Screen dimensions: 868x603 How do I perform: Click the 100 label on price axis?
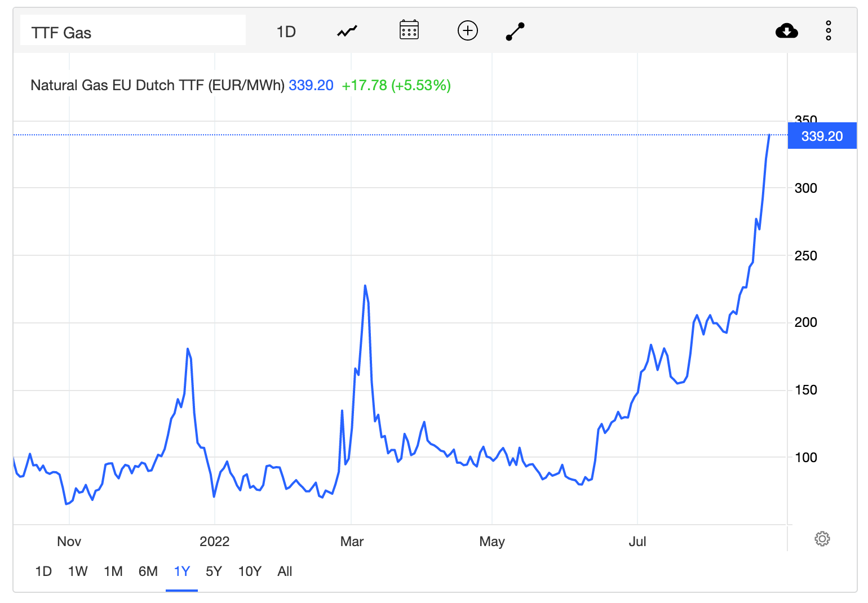[x=806, y=458]
